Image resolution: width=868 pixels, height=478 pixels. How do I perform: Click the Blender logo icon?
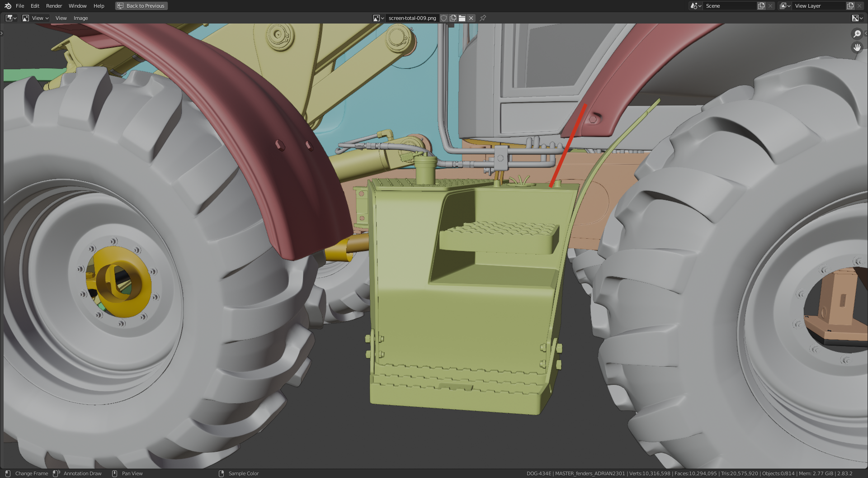(x=8, y=6)
